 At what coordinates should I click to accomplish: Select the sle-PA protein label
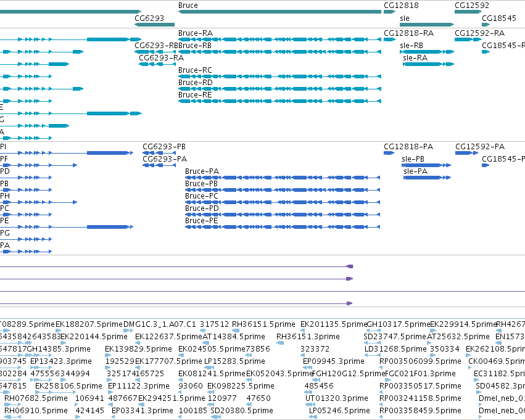tap(416, 171)
